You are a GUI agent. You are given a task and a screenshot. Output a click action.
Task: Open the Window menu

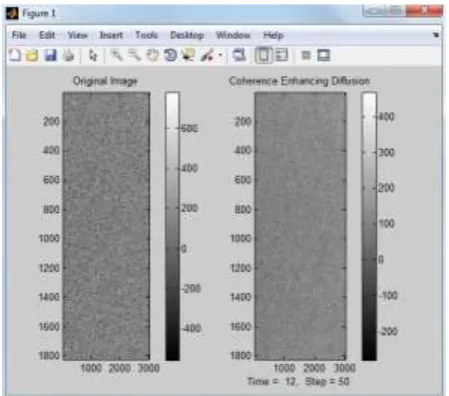click(x=233, y=35)
